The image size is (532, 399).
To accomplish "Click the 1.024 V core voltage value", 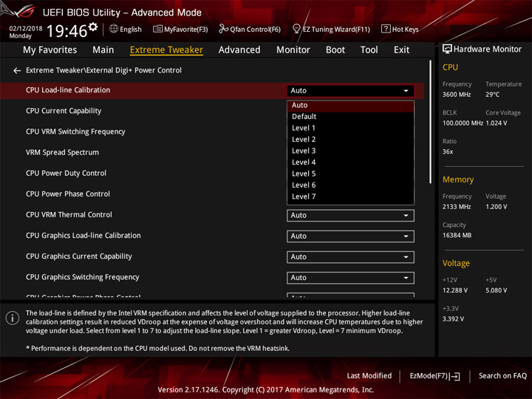I will pyautogui.click(x=497, y=123).
